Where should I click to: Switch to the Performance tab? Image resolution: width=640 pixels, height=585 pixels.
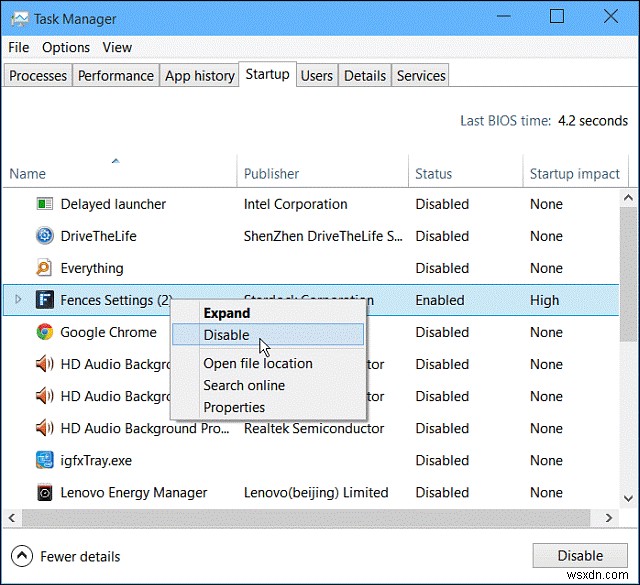point(116,76)
